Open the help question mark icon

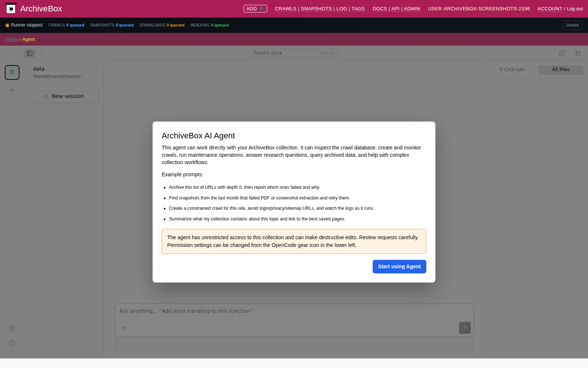point(12,343)
